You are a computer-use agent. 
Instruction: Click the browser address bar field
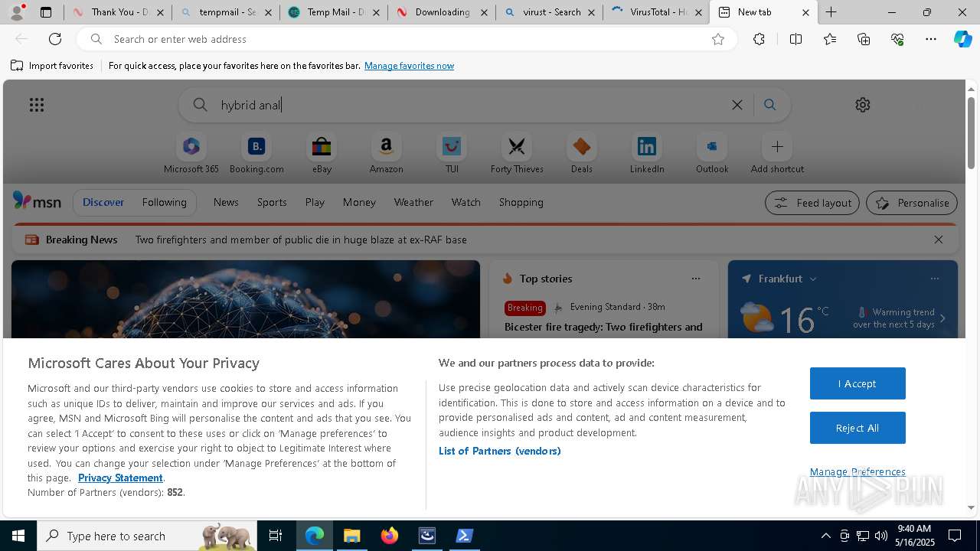pos(406,39)
